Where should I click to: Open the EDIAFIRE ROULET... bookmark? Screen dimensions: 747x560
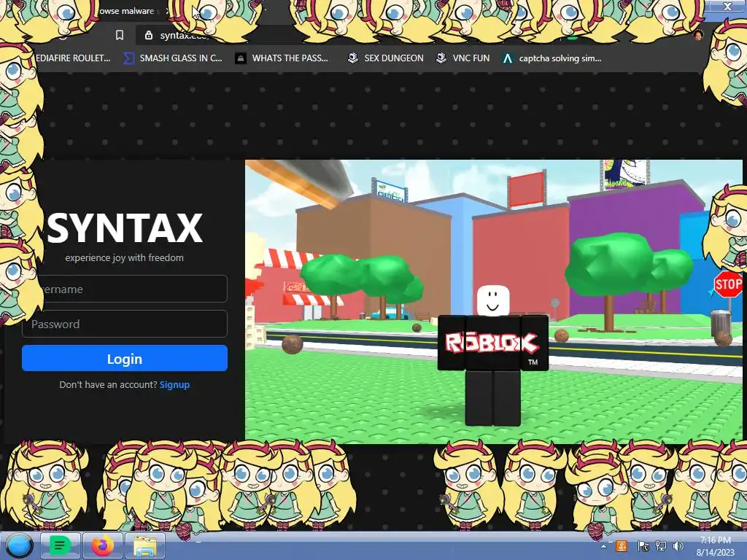[x=73, y=58]
